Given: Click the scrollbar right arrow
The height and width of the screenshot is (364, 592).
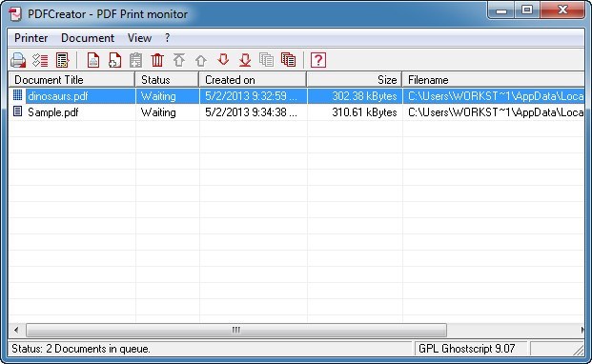Looking at the screenshot, I should (x=582, y=330).
